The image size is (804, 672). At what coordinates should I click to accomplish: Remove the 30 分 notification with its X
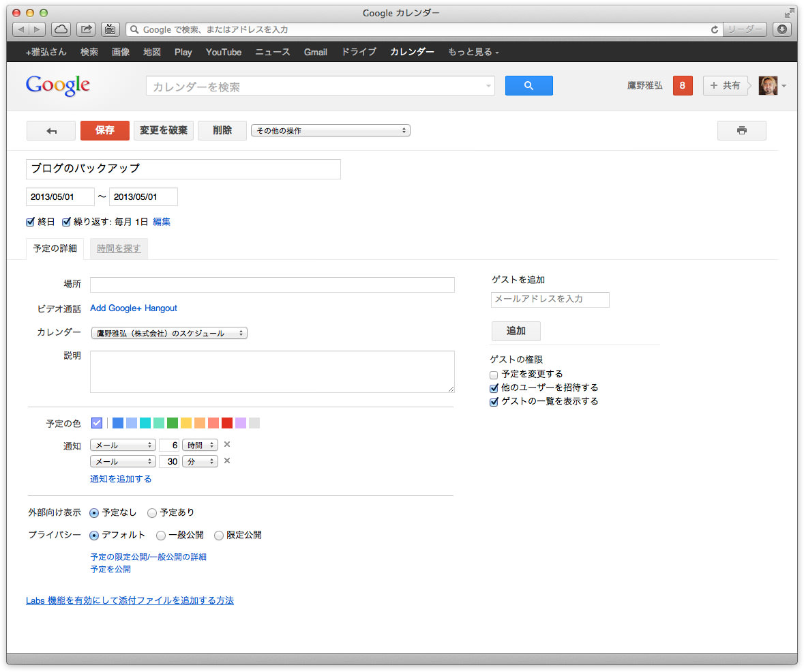click(x=227, y=461)
